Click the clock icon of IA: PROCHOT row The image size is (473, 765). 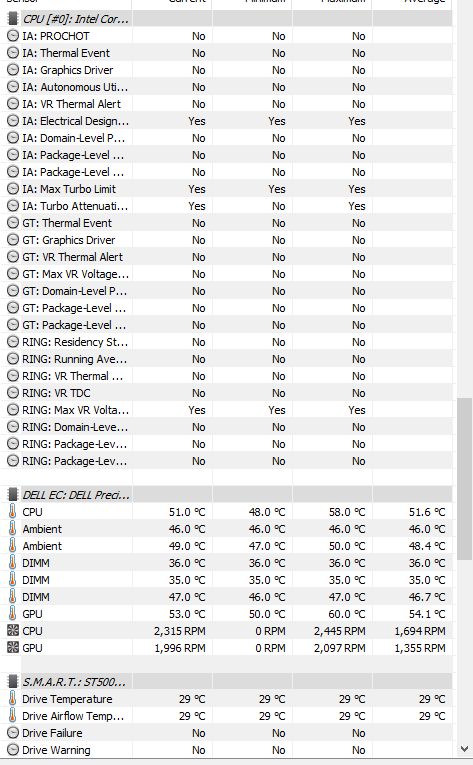coord(13,36)
